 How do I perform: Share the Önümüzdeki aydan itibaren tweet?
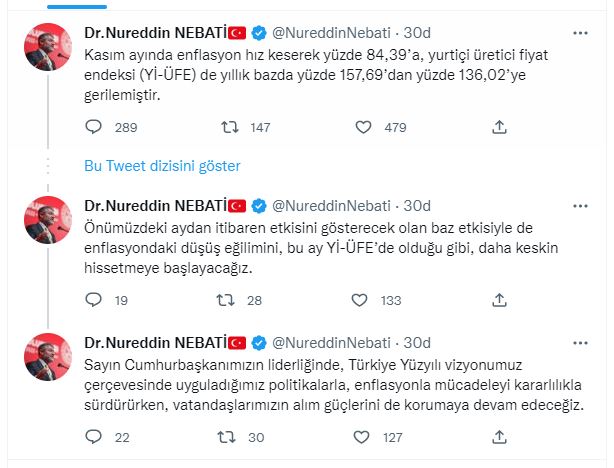pyautogui.click(x=498, y=300)
